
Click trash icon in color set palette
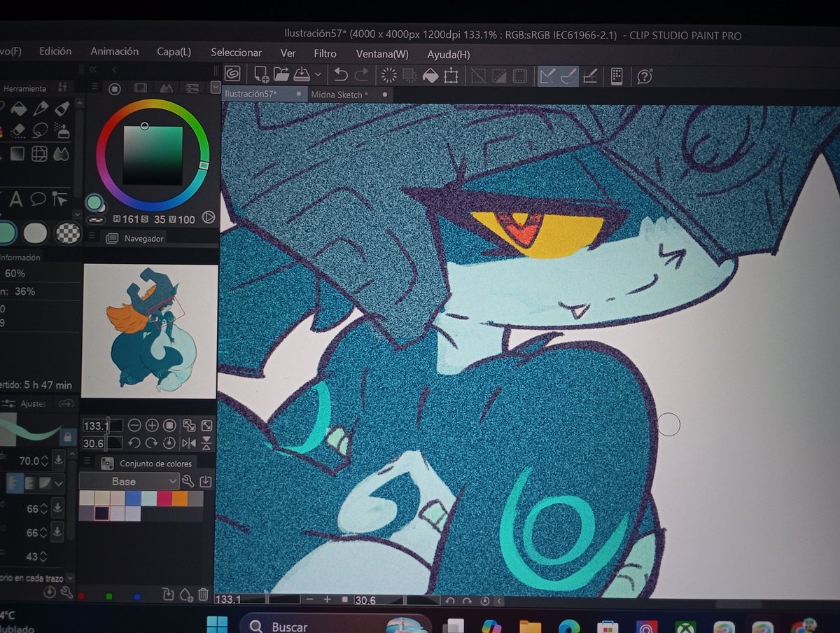(x=203, y=594)
